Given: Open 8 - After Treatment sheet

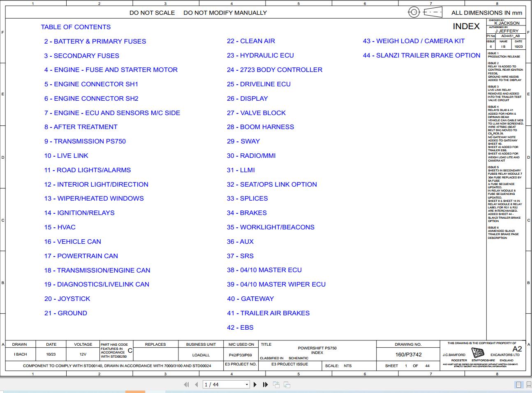Looking at the screenshot, I should click(x=81, y=127).
